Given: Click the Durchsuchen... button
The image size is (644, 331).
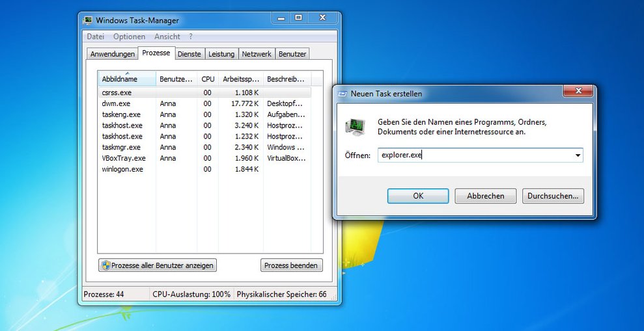Looking at the screenshot, I should 553,196.
